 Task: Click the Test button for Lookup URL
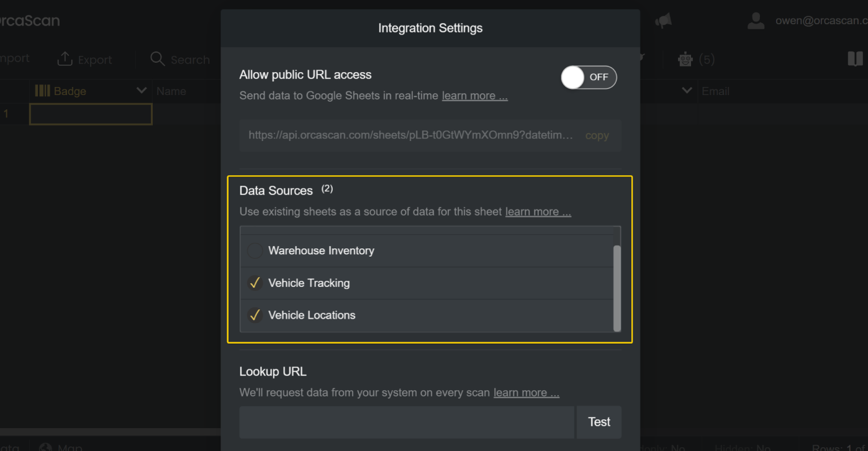(599, 422)
